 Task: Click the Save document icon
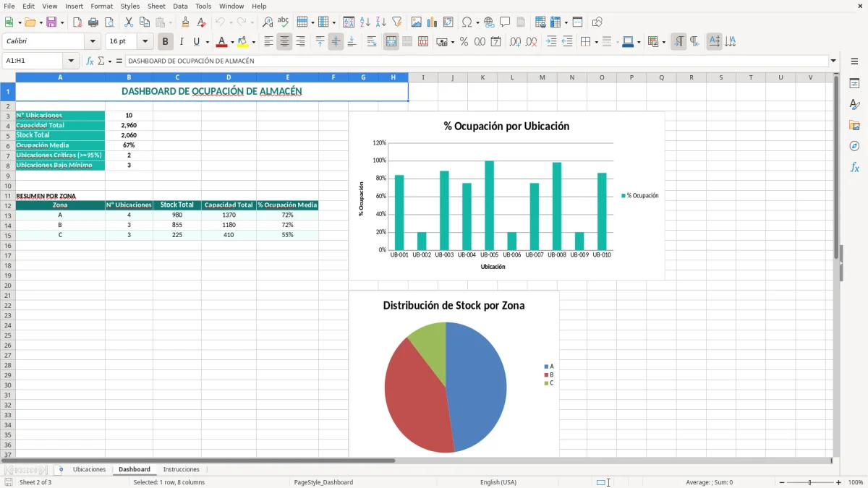click(x=51, y=22)
